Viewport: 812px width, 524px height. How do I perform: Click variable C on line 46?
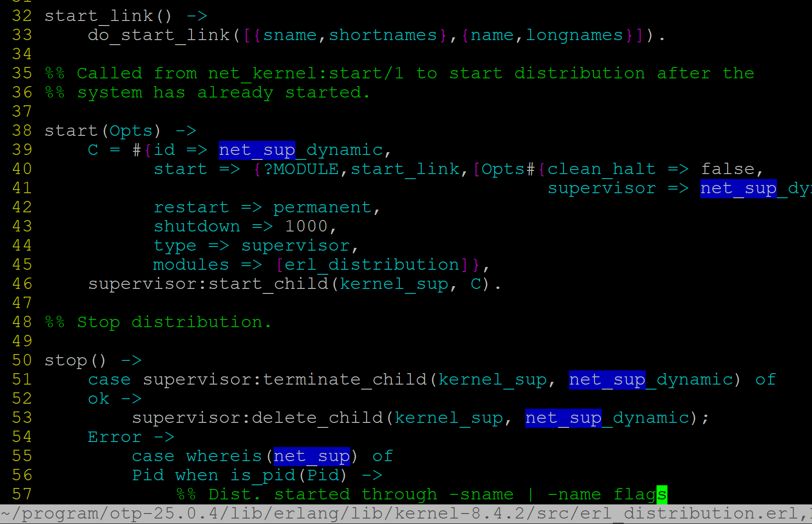click(476, 284)
